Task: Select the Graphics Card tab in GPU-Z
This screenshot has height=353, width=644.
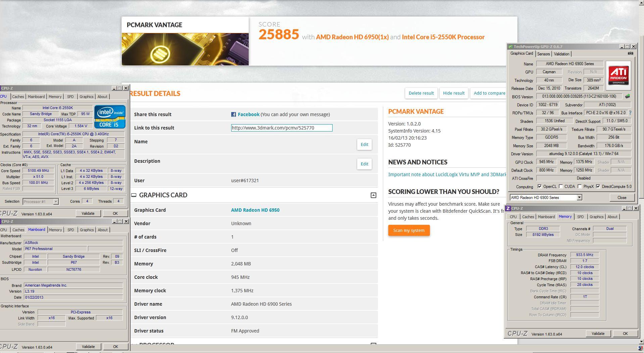Action: tap(522, 54)
